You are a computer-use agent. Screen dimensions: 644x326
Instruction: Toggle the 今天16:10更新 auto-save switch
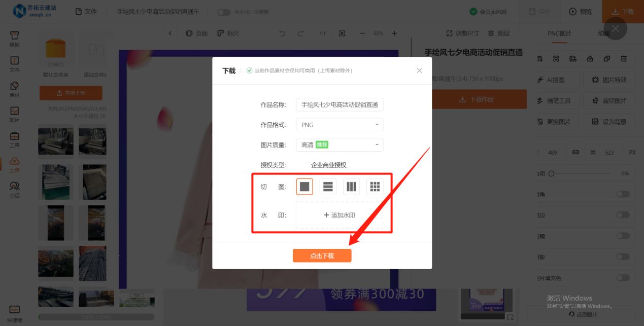(x=224, y=11)
